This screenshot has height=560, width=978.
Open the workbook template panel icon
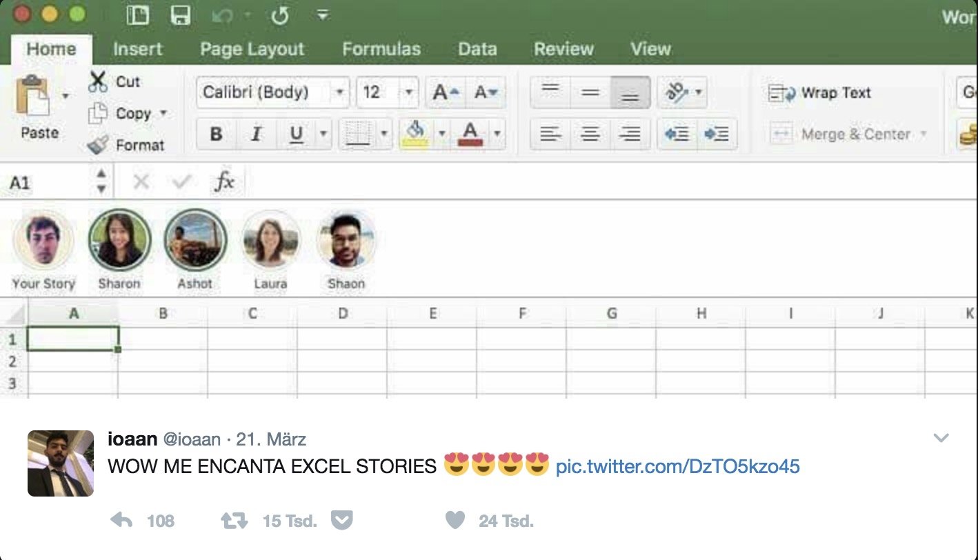coord(138,16)
